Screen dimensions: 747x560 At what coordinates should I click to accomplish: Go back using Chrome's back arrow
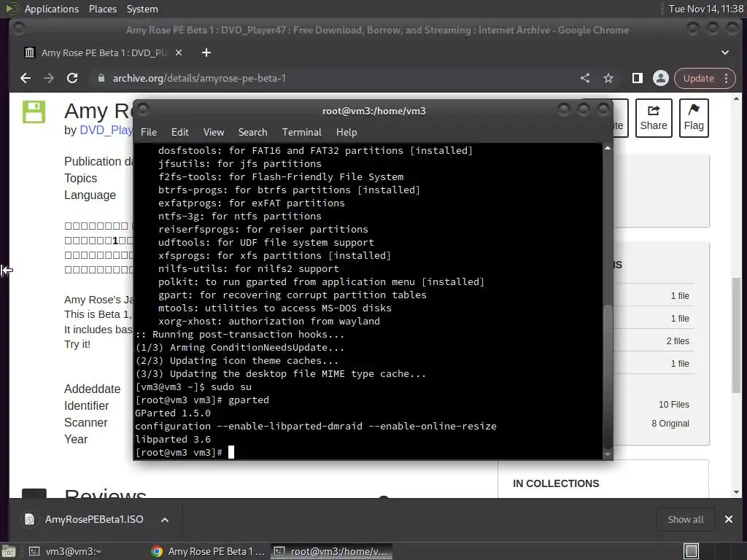click(x=26, y=78)
